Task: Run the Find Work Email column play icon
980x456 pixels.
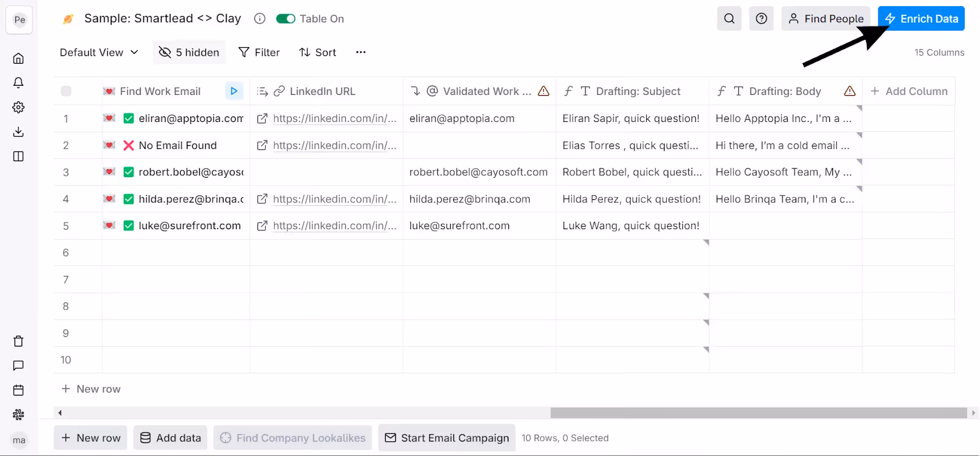Action: click(234, 91)
